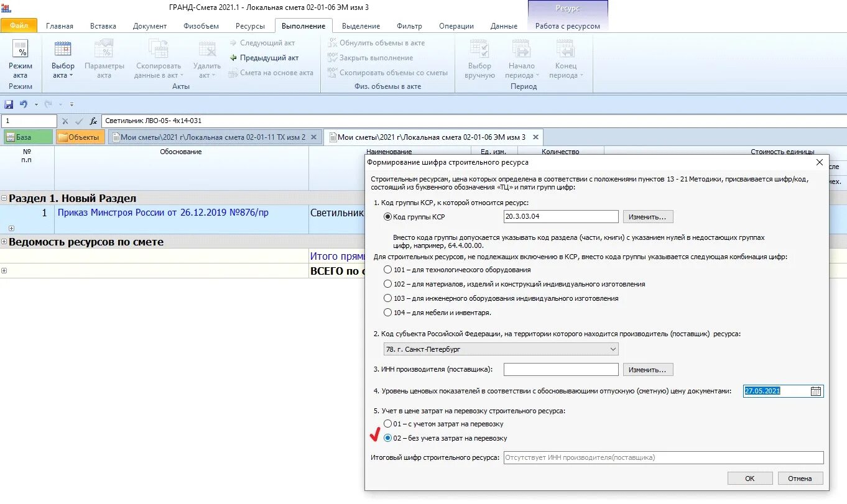Switch to the Физобъем ribbon tab
The width and height of the screenshot is (847, 504).
coord(201,26)
